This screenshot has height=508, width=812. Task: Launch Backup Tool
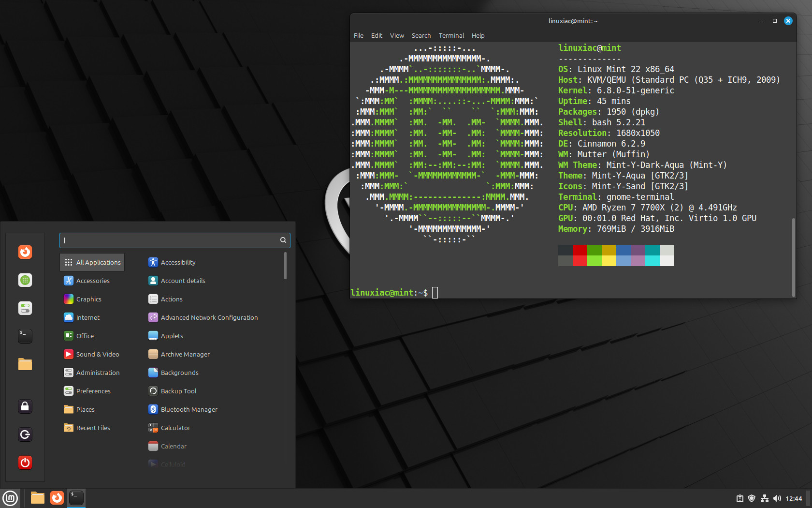click(173, 391)
